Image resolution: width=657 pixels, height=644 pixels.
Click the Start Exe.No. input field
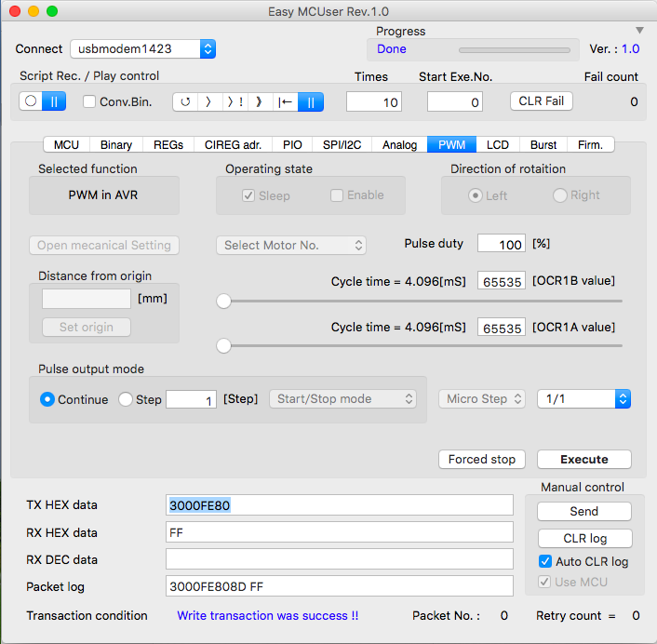pos(455,101)
